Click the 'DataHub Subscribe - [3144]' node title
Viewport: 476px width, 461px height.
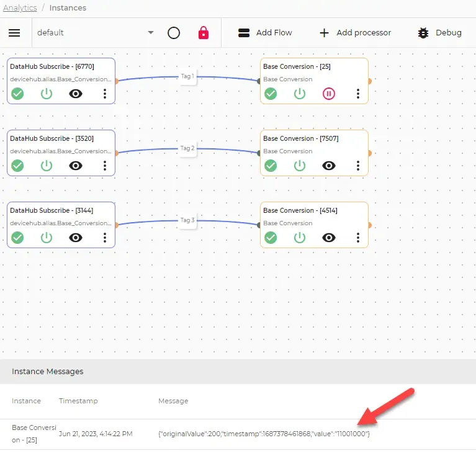coord(52,210)
